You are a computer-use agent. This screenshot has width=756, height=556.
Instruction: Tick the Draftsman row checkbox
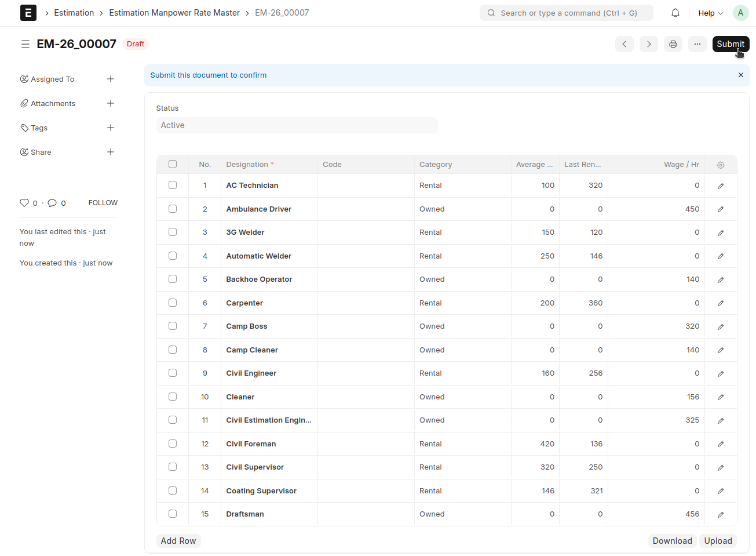pyautogui.click(x=173, y=514)
